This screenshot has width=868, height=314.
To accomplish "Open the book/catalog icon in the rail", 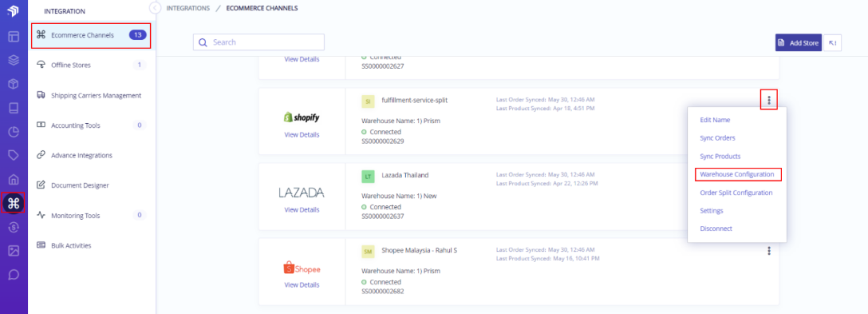I will pyautogui.click(x=14, y=108).
